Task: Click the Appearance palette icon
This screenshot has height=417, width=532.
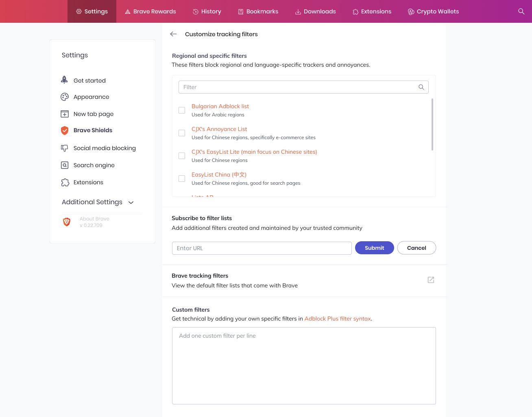Action: [x=65, y=97]
